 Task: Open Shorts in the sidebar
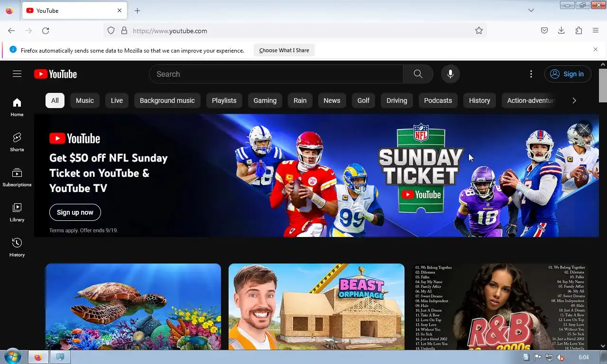click(x=17, y=142)
